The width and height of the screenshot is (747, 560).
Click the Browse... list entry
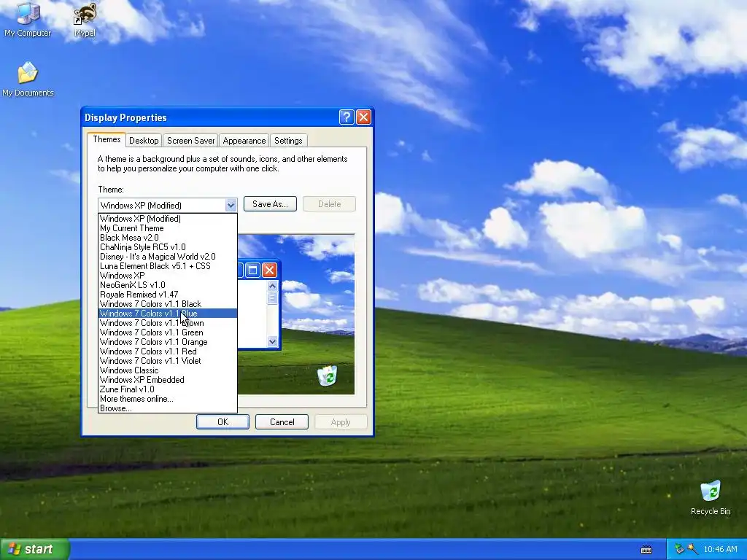[x=167, y=408]
